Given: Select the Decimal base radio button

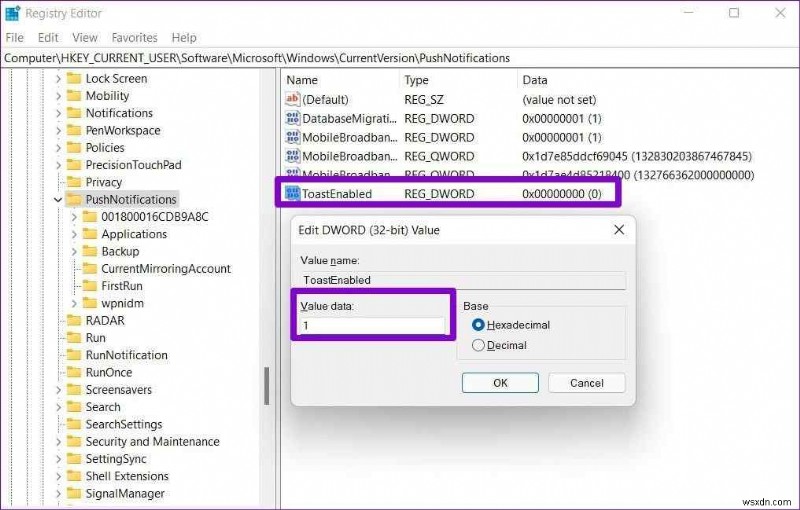Looking at the screenshot, I should click(478, 345).
